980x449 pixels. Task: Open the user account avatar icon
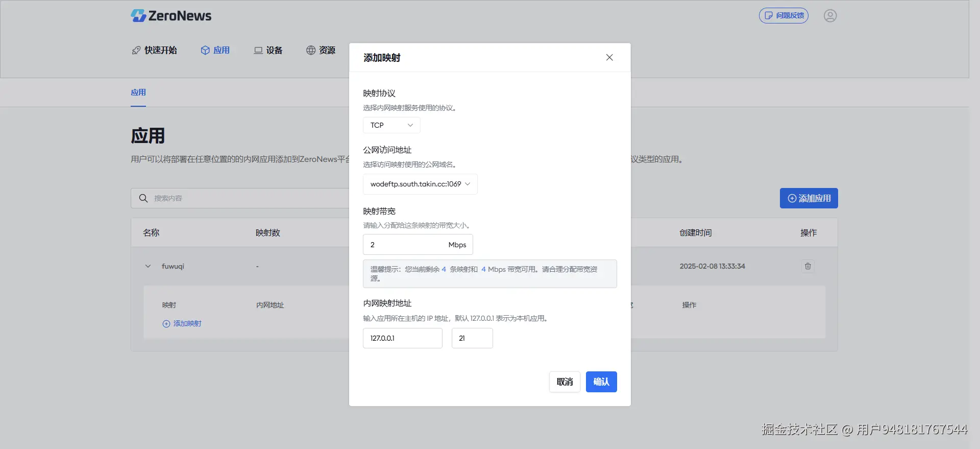click(830, 16)
